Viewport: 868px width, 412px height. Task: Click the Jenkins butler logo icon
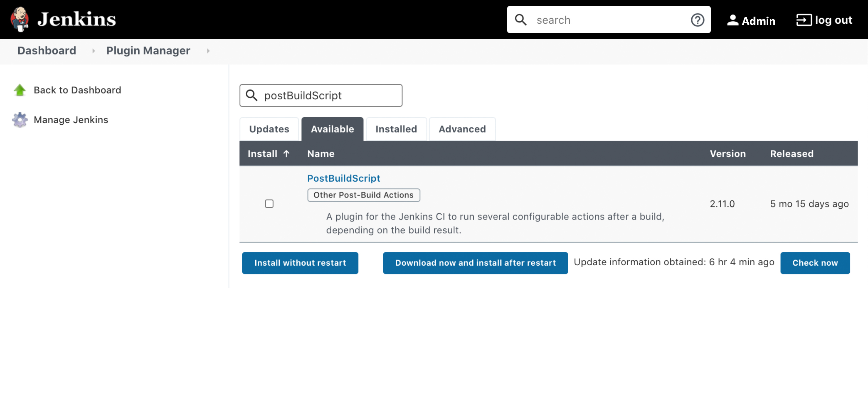click(20, 19)
